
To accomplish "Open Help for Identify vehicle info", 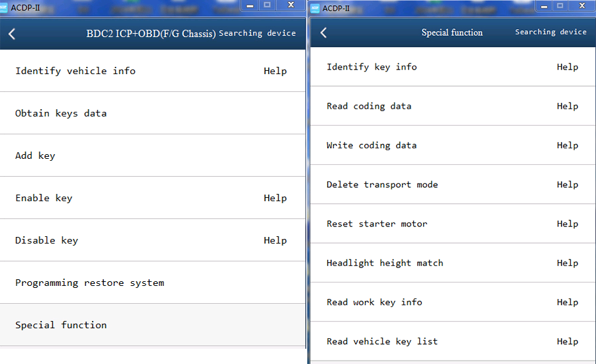I will point(275,71).
